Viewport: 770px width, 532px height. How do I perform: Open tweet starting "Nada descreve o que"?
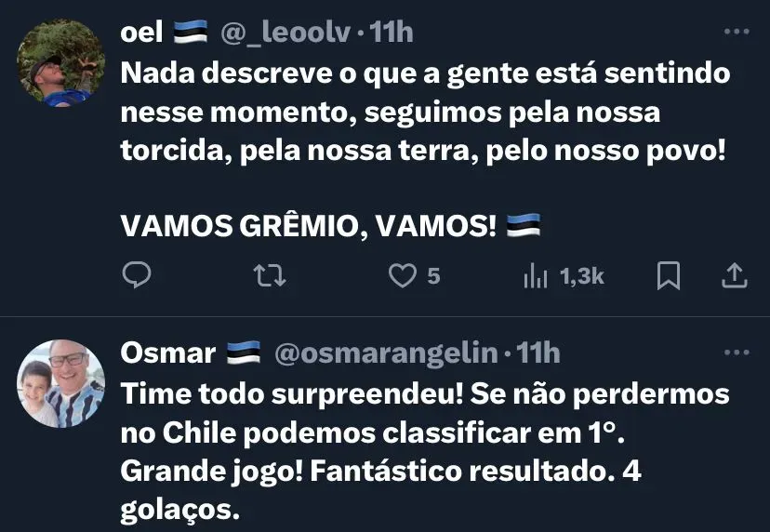click(424, 112)
